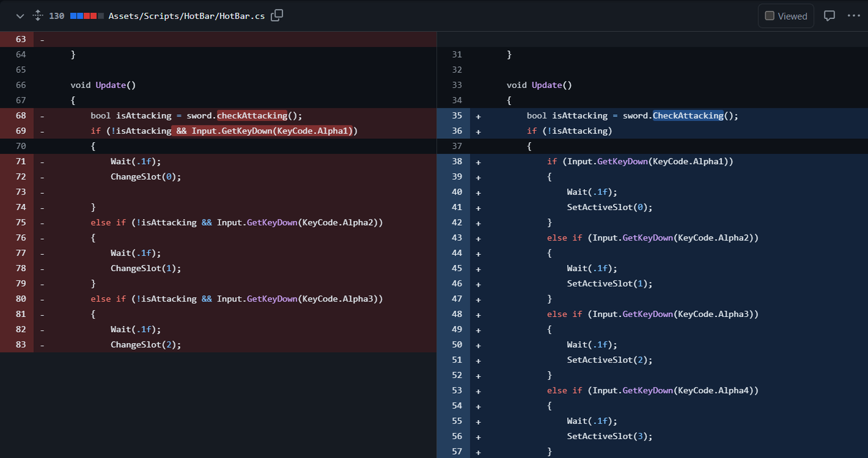The image size is (868, 458).
Task: Click the 130 changes count
Action: (57, 16)
